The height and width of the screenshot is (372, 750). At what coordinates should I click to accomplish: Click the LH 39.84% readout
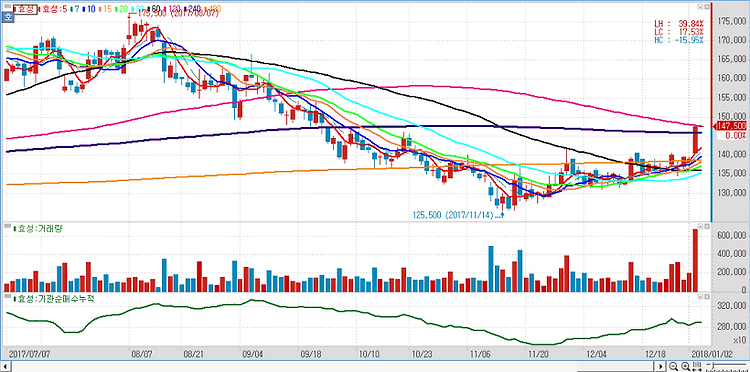point(679,23)
